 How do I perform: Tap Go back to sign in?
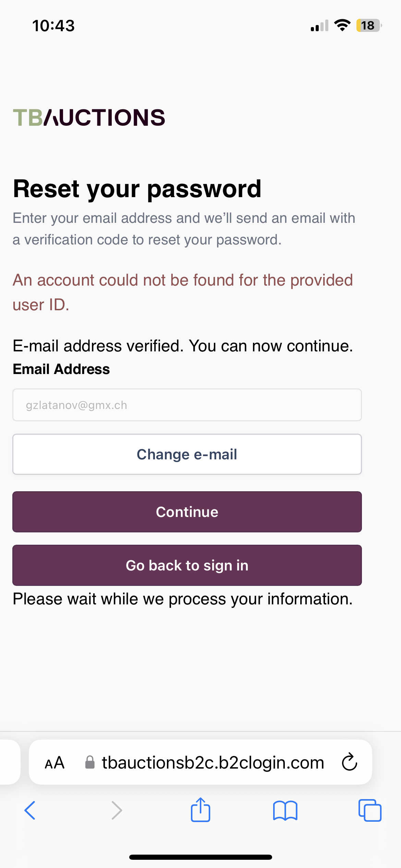[x=187, y=565]
